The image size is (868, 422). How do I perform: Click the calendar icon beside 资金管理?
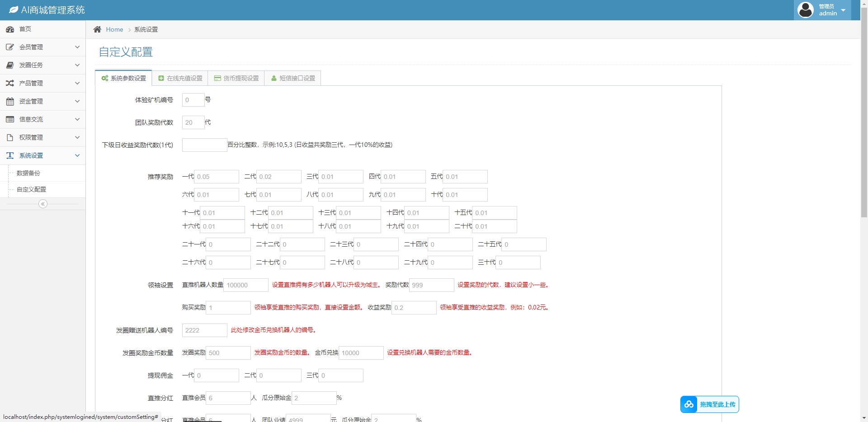(x=10, y=101)
